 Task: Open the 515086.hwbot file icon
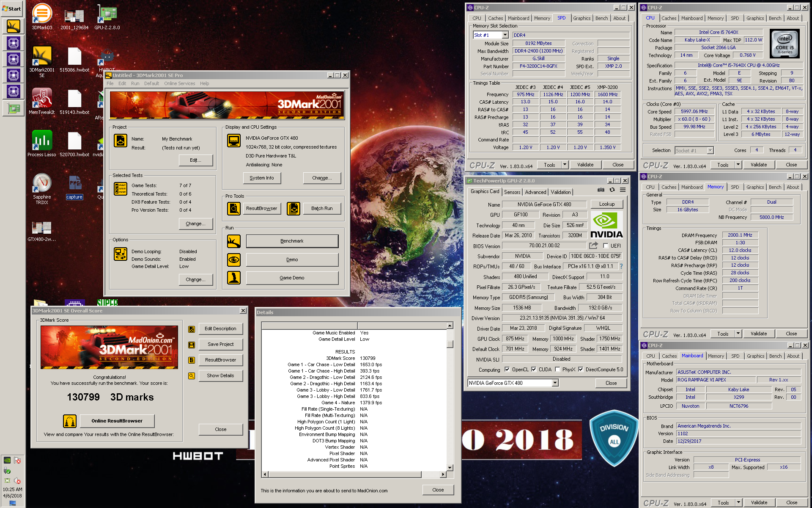click(74, 58)
